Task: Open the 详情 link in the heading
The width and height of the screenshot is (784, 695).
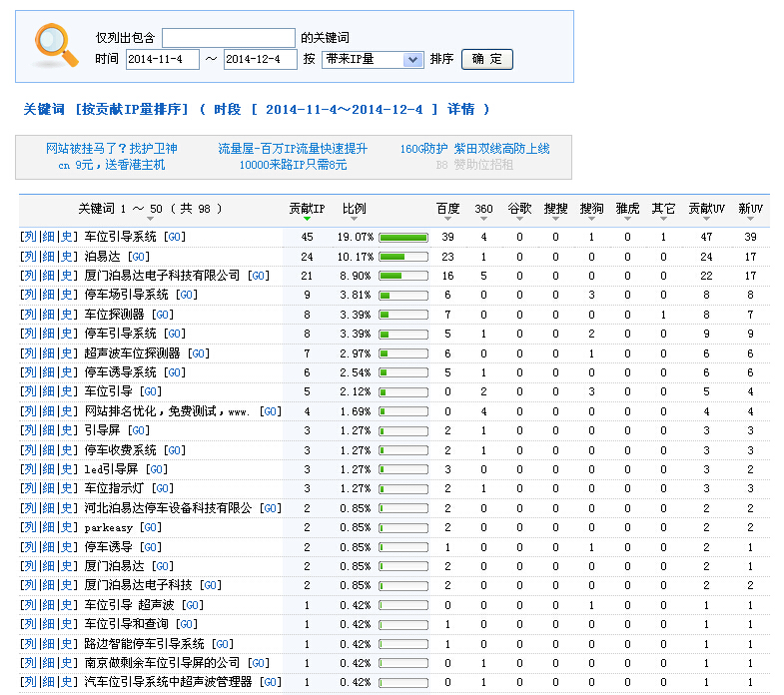Action: pyautogui.click(x=460, y=109)
